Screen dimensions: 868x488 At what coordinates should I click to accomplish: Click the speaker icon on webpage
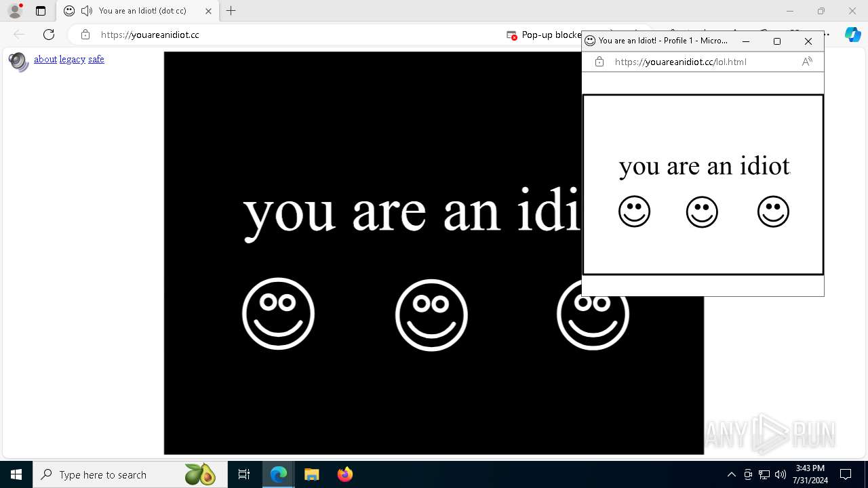(x=18, y=62)
